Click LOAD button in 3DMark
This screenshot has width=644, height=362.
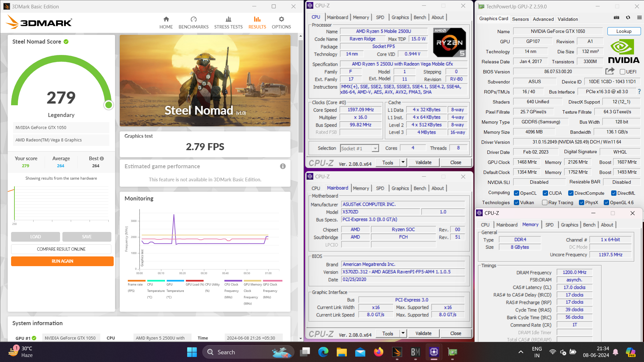pos(36,237)
